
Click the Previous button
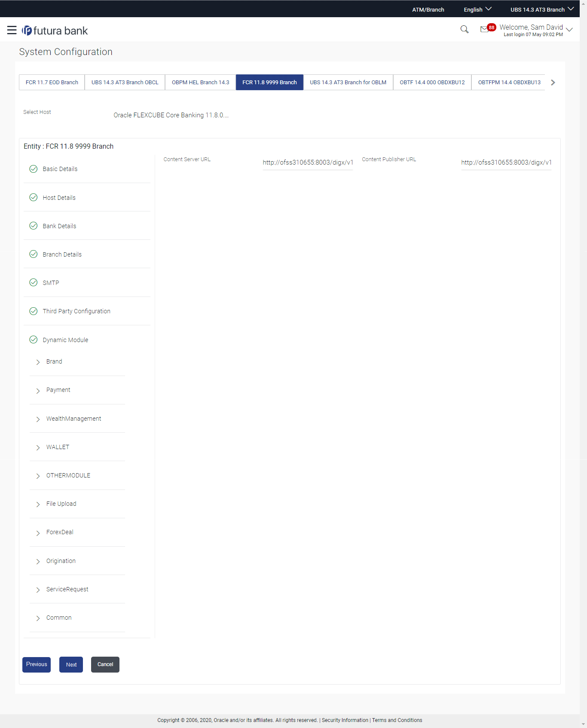37,664
